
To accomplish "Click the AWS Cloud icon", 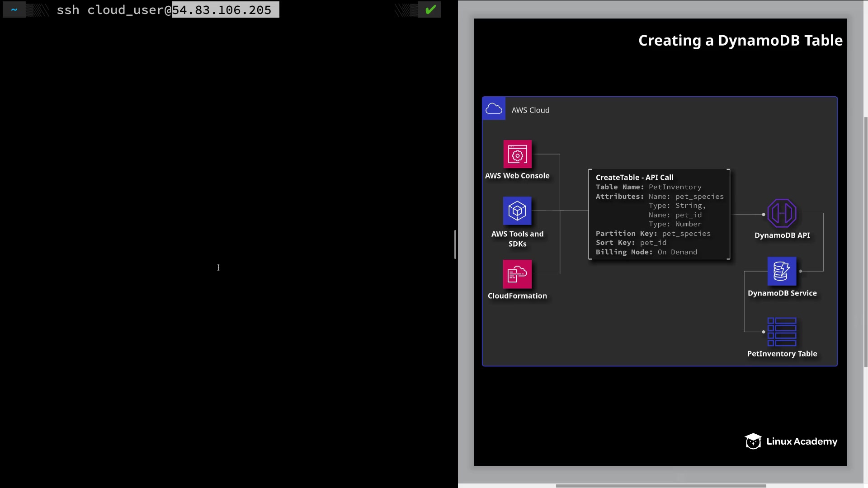I will point(494,109).
